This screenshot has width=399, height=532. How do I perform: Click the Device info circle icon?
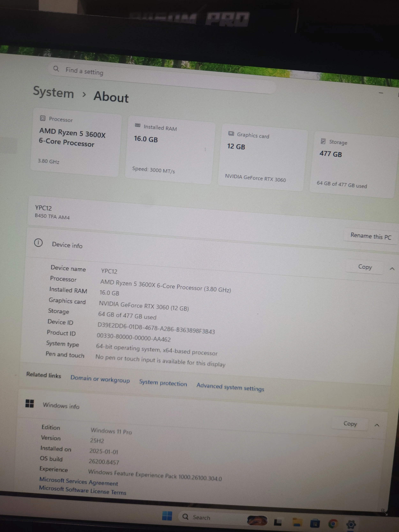[x=38, y=243]
